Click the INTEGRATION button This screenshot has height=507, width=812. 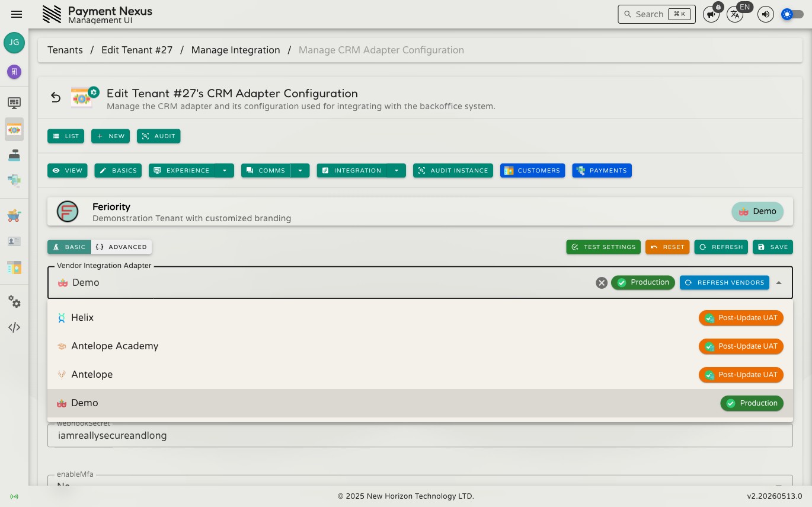click(352, 170)
